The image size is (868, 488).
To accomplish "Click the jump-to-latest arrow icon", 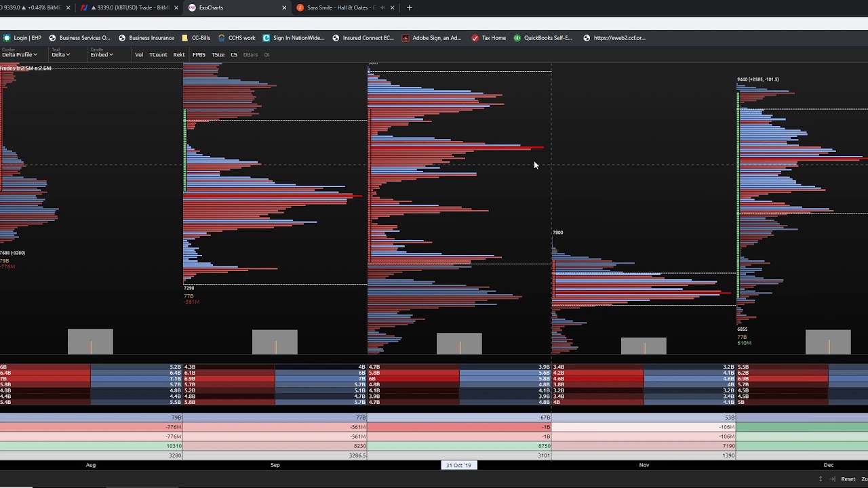I will (x=833, y=479).
